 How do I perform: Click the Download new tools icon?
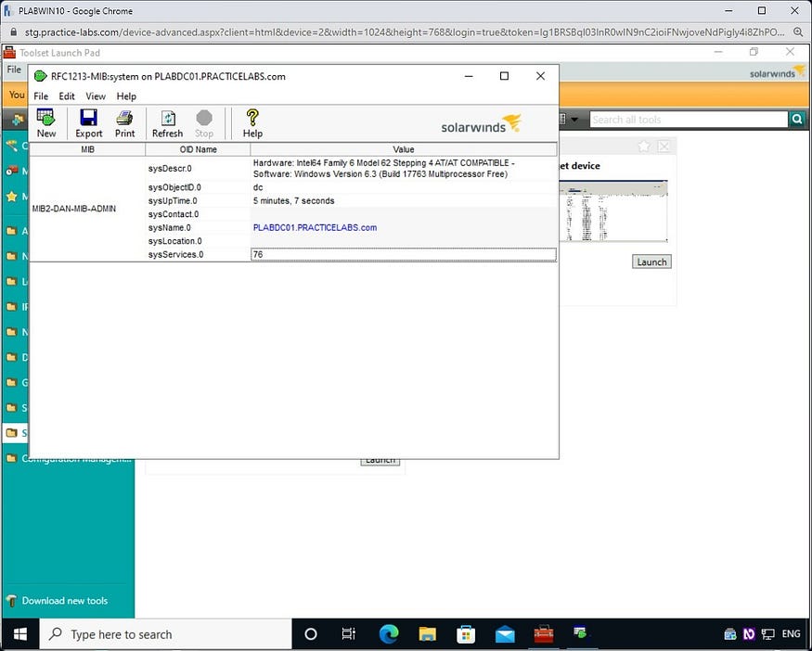click(11, 601)
